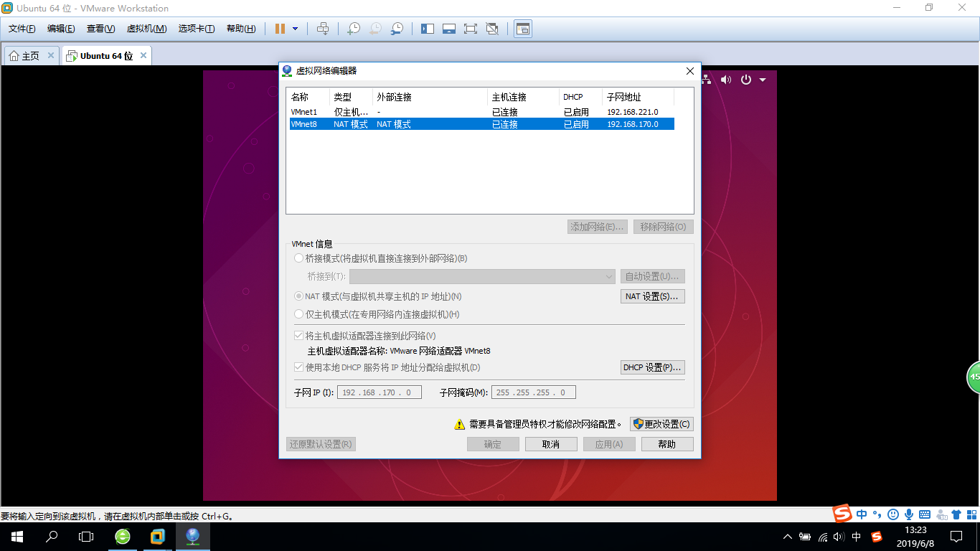
Task: Toggle Sogou Chinese/English 中 button on language bar
Action: pyautogui.click(x=862, y=514)
